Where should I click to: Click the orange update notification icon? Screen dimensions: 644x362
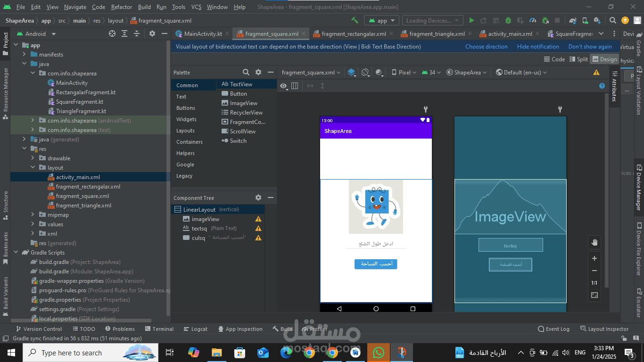625,20
